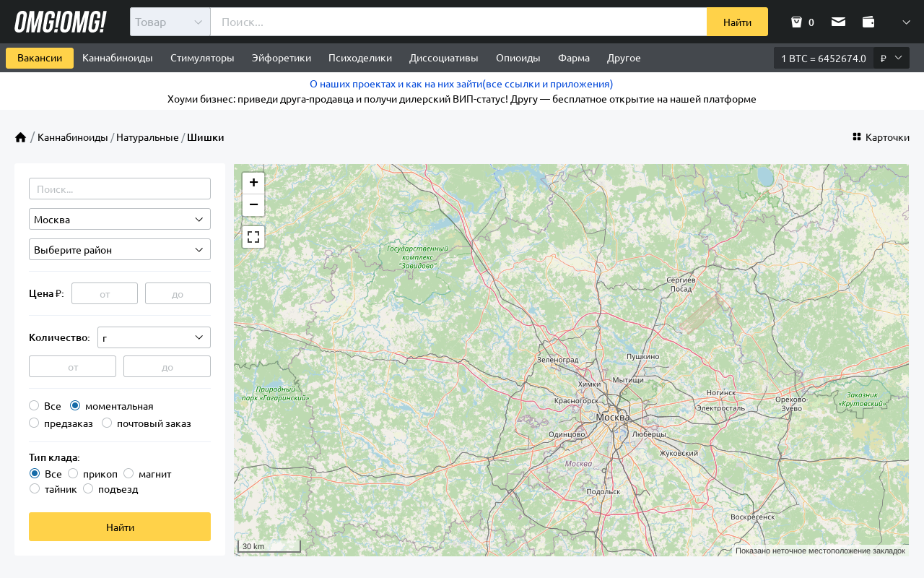Open the Москва city dropdown
This screenshot has width=924, height=578.
click(x=120, y=219)
